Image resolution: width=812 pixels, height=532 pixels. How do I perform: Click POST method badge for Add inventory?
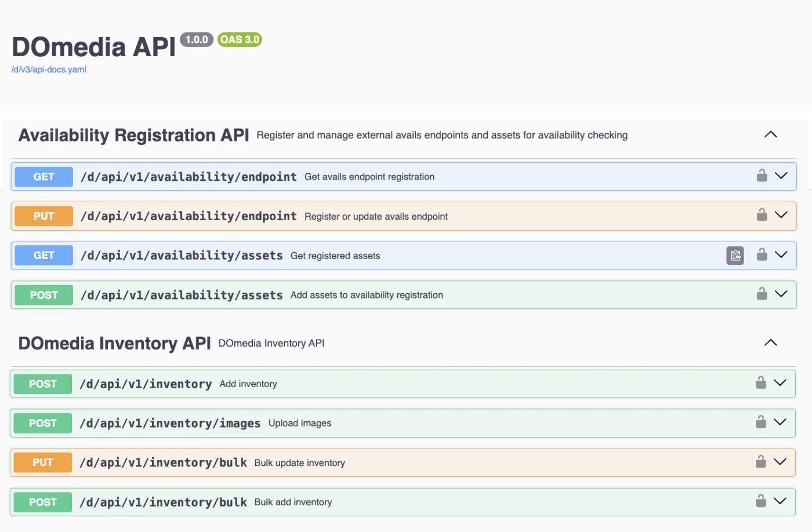click(x=42, y=384)
